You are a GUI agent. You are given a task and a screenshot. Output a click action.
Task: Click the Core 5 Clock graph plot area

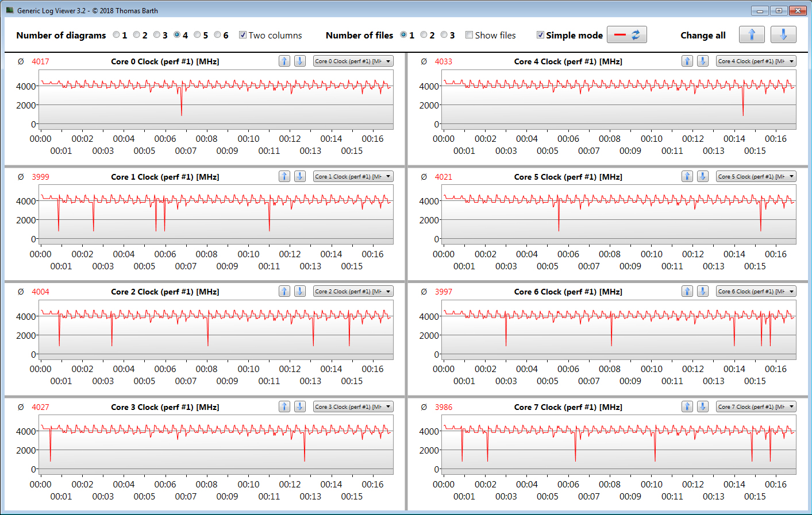[619, 215]
